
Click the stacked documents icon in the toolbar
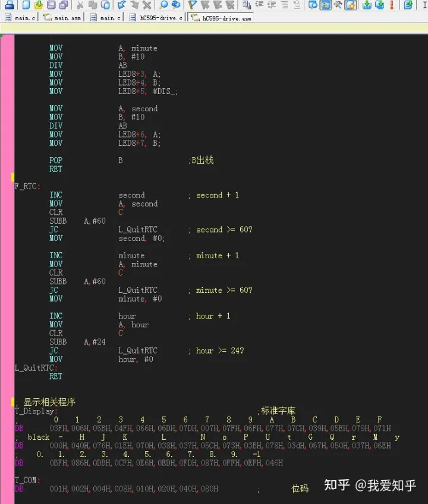coord(247,5)
